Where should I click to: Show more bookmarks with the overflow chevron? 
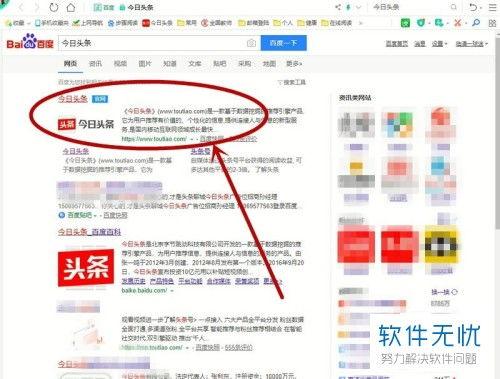coord(360,23)
